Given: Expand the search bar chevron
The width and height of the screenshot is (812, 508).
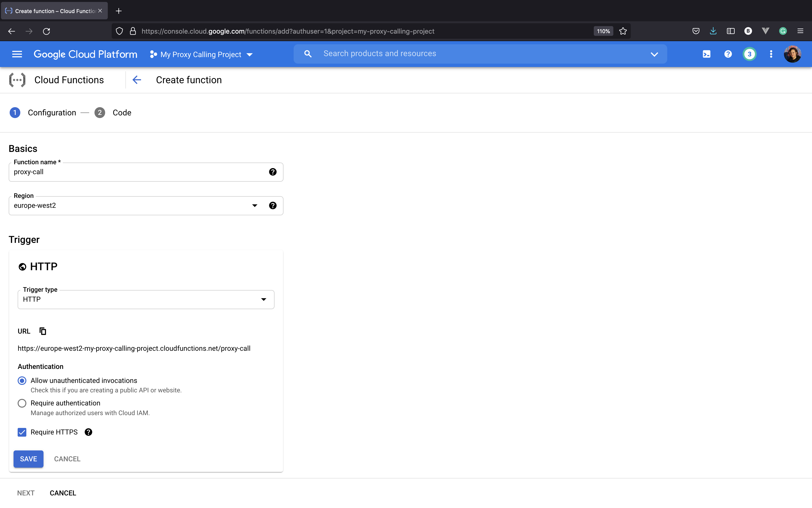Looking at the screenshot, I should point(654,54).
